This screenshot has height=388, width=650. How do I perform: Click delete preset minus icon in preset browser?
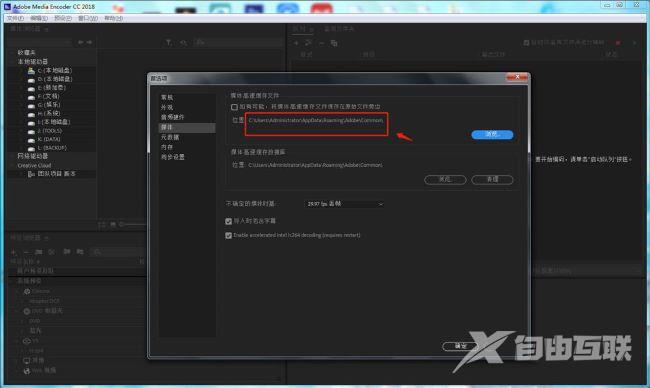(x=26, y=252)
